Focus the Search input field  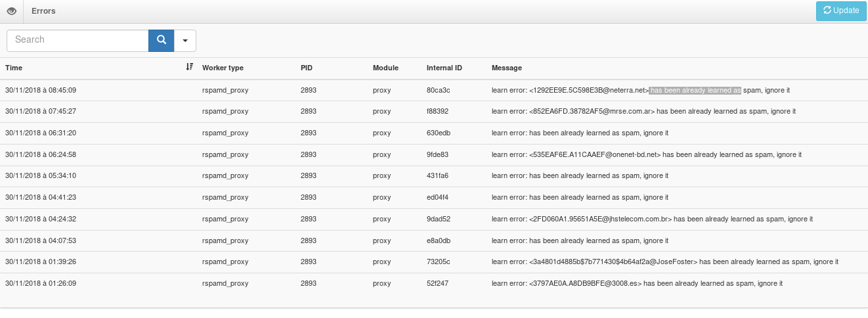pos(77,40)
